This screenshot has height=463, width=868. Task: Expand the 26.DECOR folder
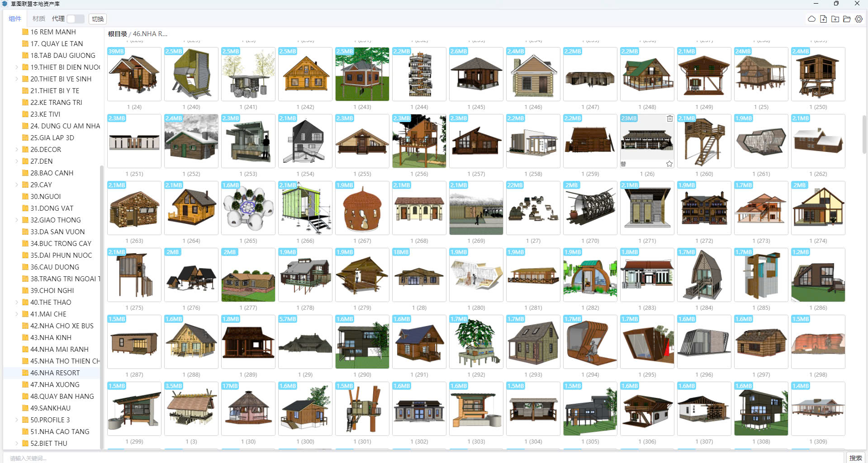(17, 149)
